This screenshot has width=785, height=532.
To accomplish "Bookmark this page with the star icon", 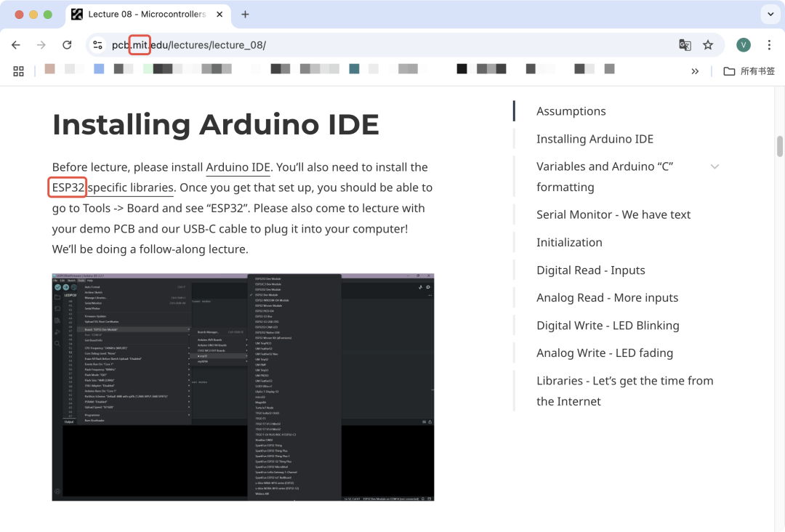I will [708, 45].
